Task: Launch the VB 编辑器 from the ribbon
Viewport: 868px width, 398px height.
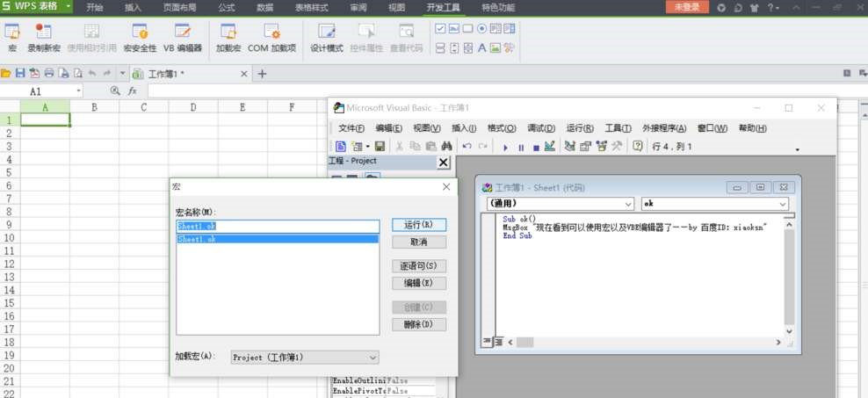Action: click(x=183, y=37)
